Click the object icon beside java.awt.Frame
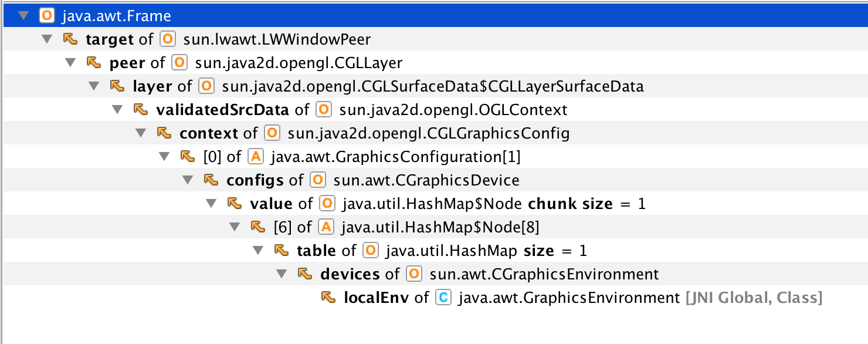The width and height of the screenshot is (868, 344). click(x=47, y=16)
